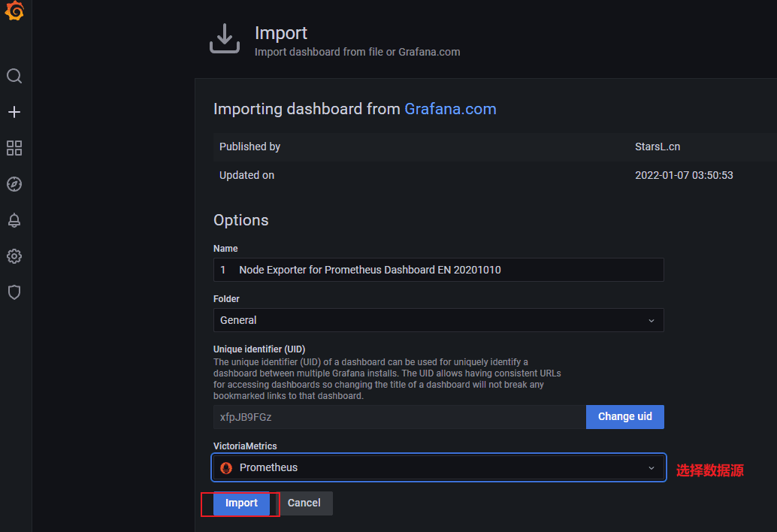
Task: Click the Grafana logo home icon
Action: tap(14, 13)
